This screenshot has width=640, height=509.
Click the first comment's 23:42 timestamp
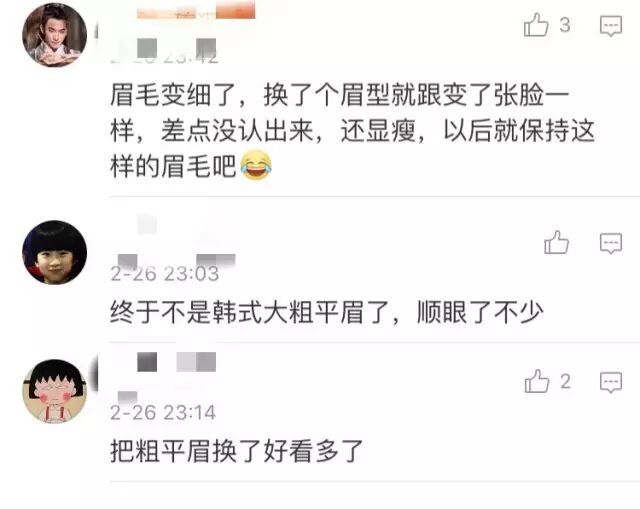164,57
